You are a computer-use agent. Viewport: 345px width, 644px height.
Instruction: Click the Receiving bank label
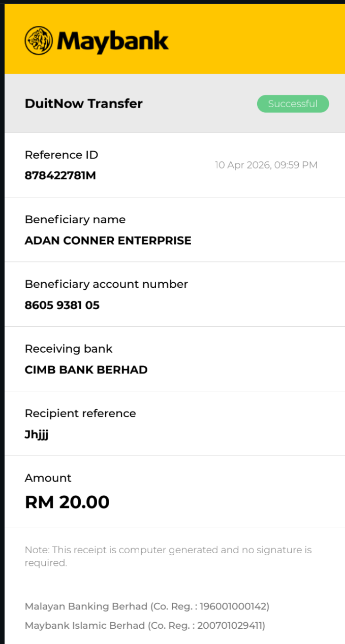(69, 349)
